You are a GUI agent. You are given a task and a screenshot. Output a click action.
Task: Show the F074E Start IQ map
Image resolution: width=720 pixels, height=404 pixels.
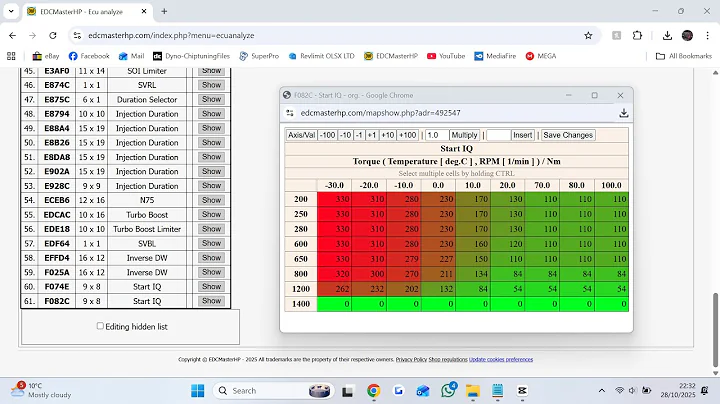(x=212, y=286)
